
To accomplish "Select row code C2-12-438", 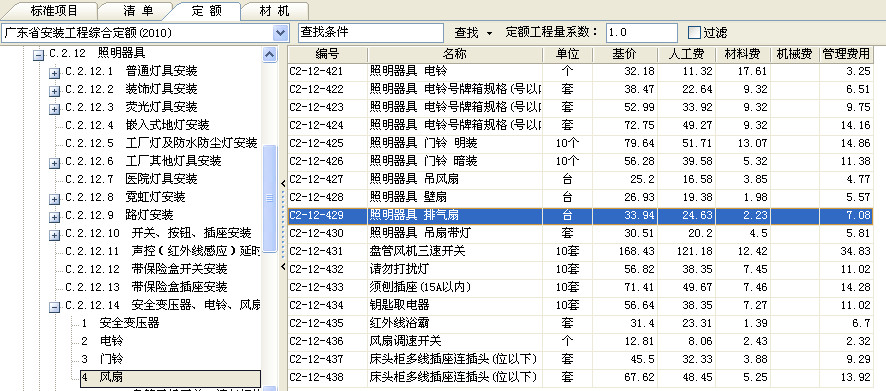I will pos(316,377).
